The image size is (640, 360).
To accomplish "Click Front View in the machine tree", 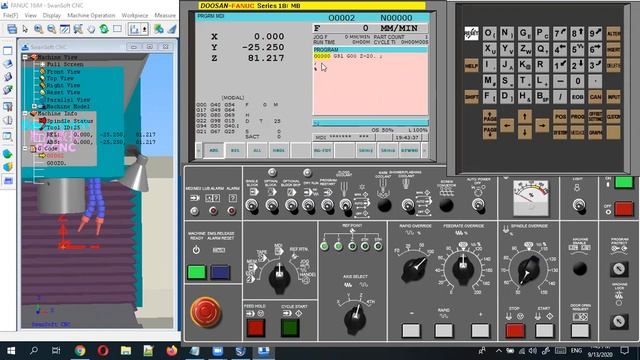I will [x=63, y=71].
